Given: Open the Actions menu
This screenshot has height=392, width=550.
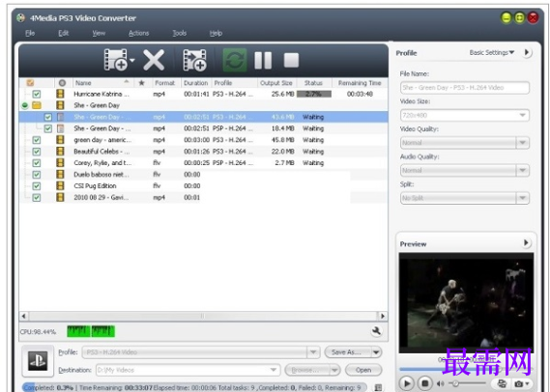Looking at the screenshot, I should (138, 33).
